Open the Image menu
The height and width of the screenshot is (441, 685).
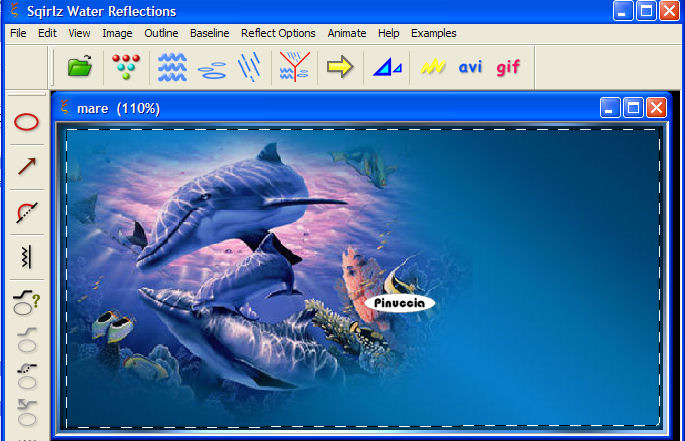117,33
